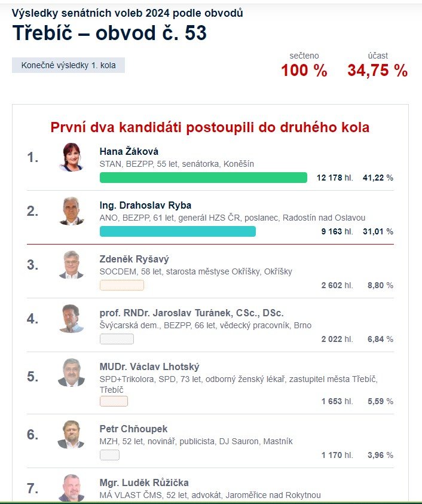Open Petr Chňoupek candidate name

click(133, 429)
